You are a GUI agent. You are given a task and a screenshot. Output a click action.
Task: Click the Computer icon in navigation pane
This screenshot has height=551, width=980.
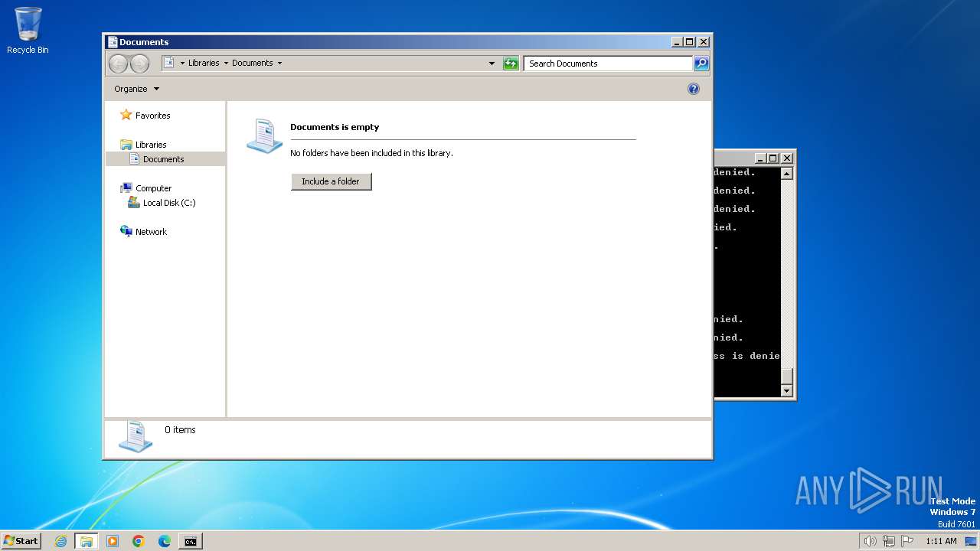click(126, 188)
